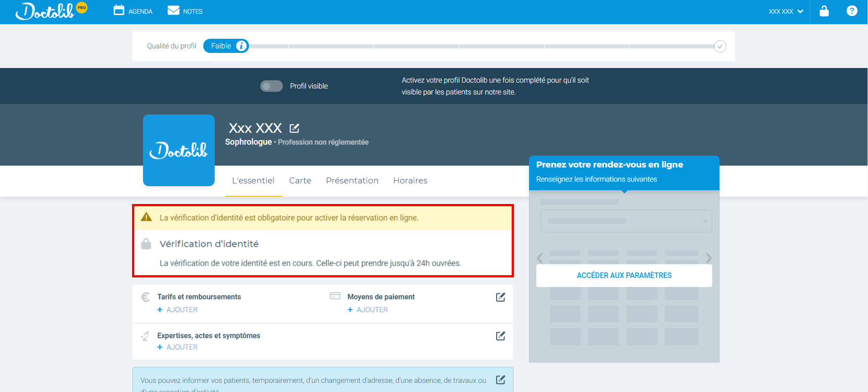The height and width of the screenshot is (392, 868).
Task: Click the Doctolib profile picture
Action: point(179,150)
